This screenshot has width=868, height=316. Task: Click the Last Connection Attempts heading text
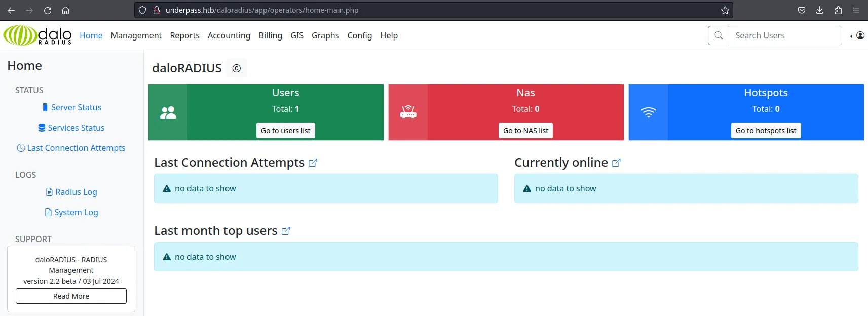click(x=230, y=163)
